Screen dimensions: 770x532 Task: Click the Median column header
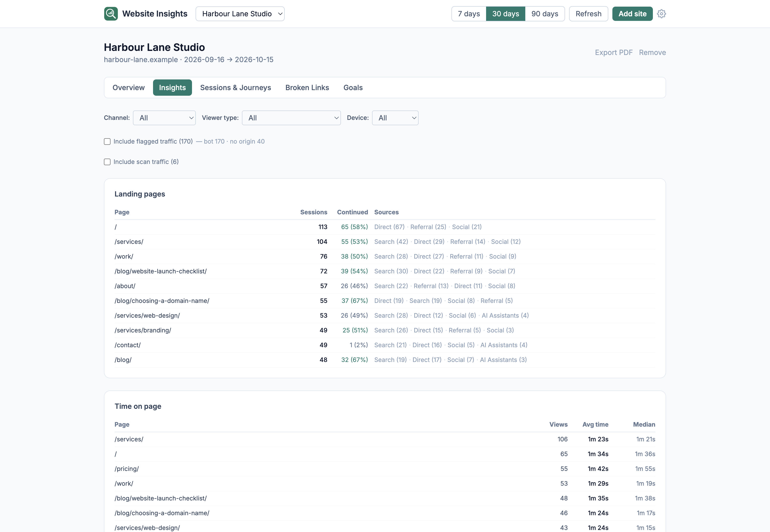(x=644, y=424)
